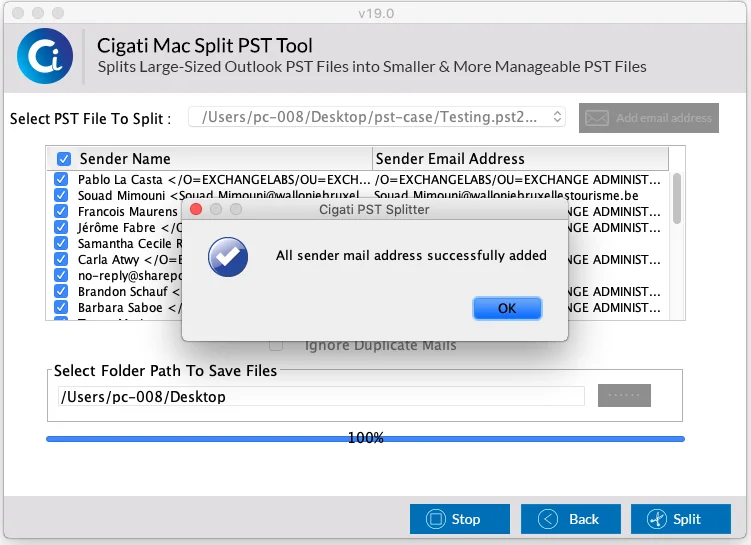This screenshot has height=545, width=751.
Task: Select Pablo La Casta email address cell
Action: pos(518,180)
